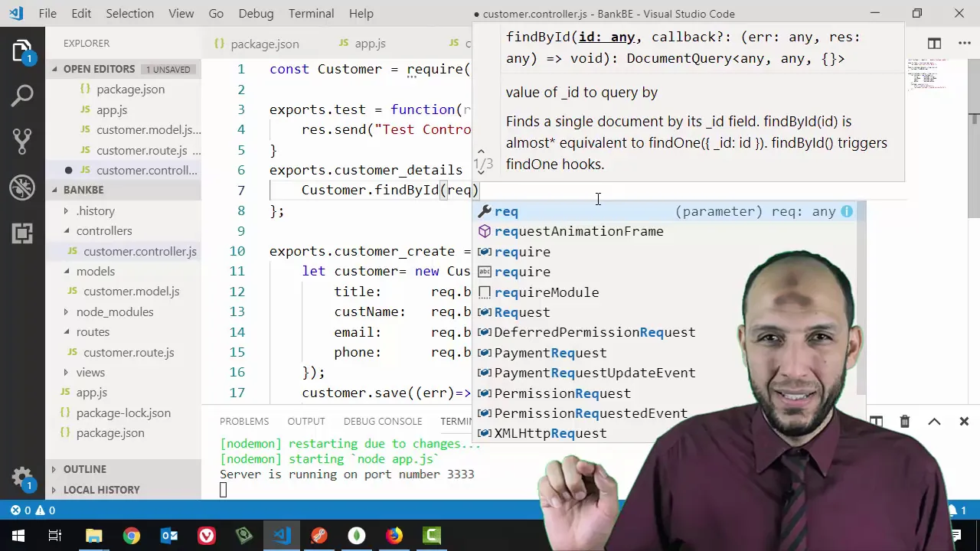Screen dimensions: 980x551
Task: Click the kill terminal trash icon
Action: (x=905, y=422)
